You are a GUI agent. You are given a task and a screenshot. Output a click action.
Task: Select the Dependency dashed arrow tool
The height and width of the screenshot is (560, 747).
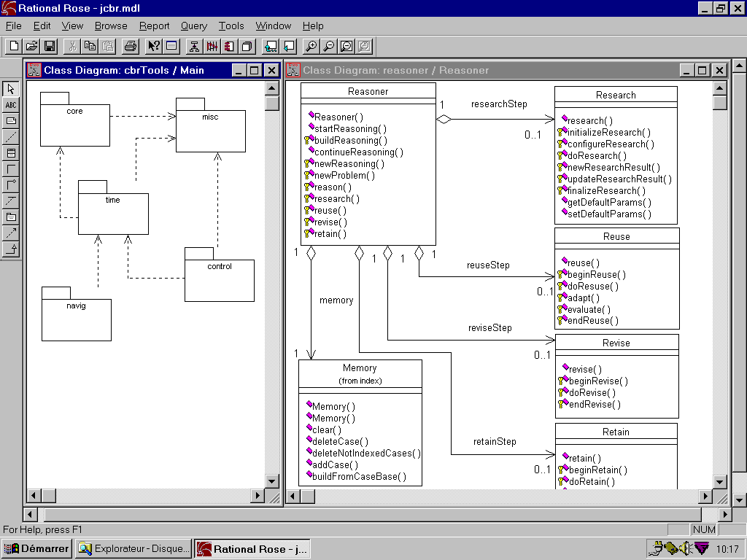point(11,233)
